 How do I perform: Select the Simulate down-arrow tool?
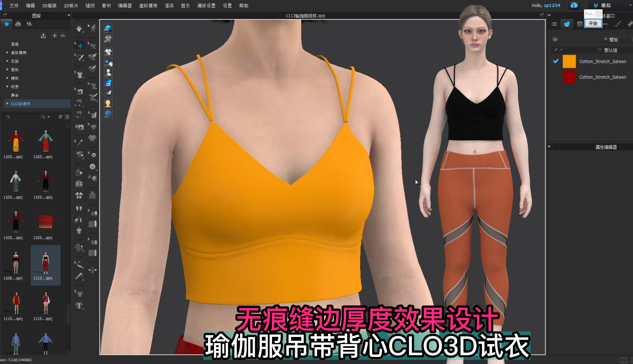pyautogui.click(x=79, y=29)
